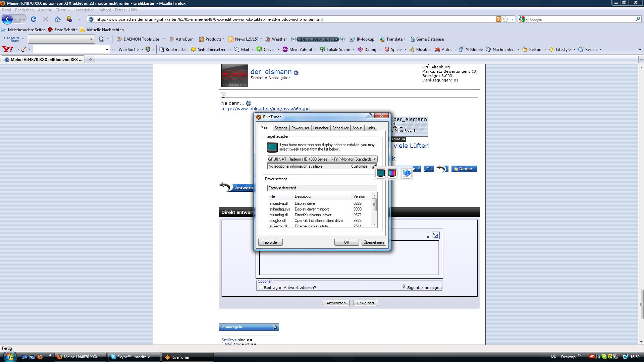Image resolution: width=644 pixels, height=362 pixels.
Task: Open the abload.de rivav86b.jpg link
Action: pos(265,109)
